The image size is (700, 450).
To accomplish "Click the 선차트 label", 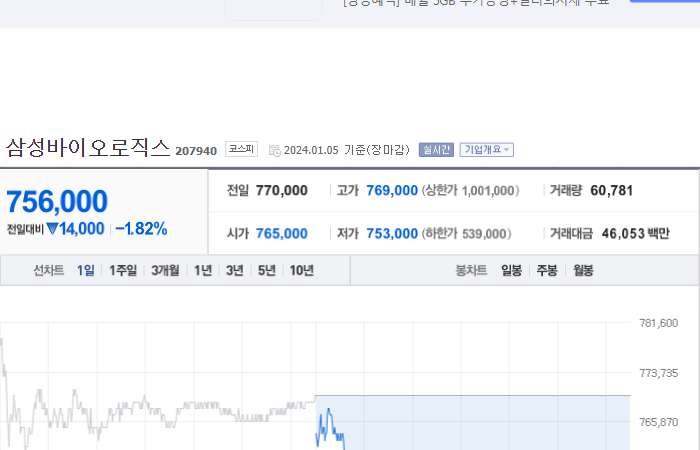I will [x=49, y=270].
